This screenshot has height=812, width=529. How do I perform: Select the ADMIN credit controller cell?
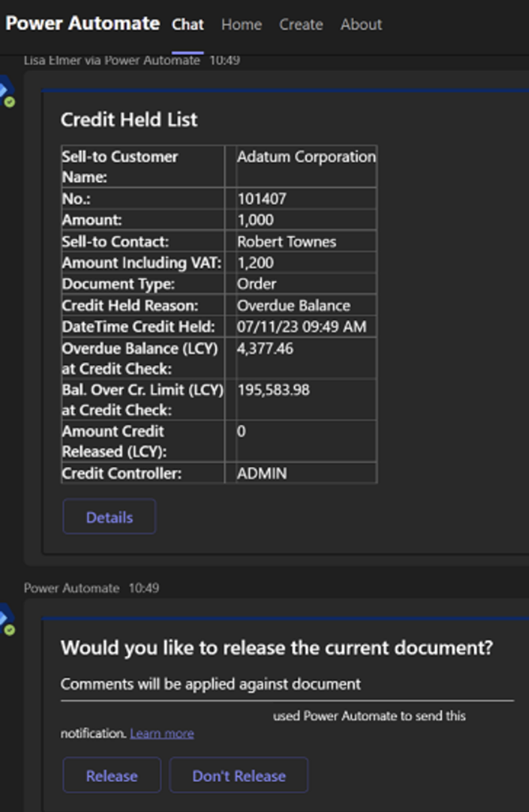[262, 473]
